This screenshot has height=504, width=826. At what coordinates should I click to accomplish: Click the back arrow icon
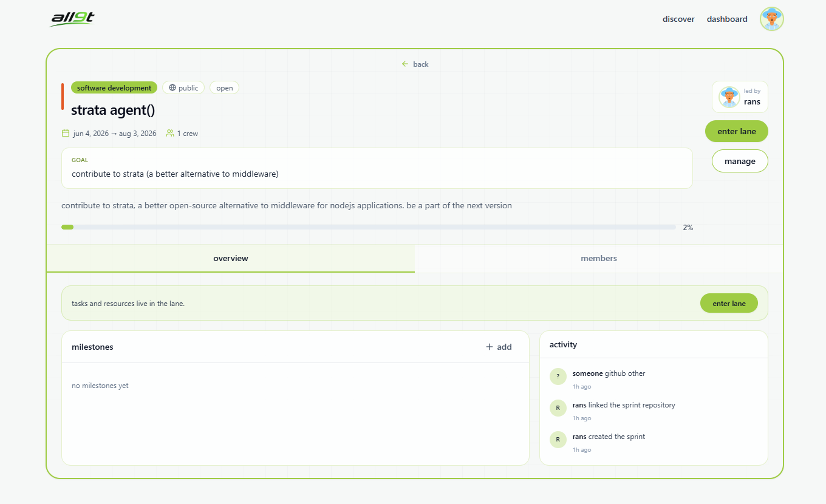coord(405,64)
